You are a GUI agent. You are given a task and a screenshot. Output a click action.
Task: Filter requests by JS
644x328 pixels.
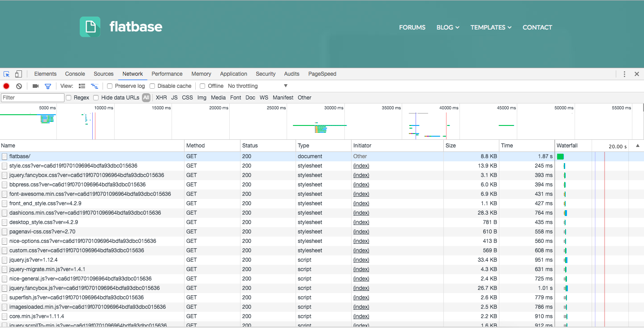click(174, 98)
